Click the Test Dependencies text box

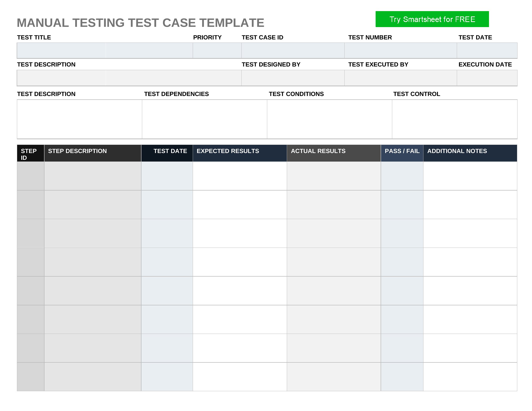[204, 119]
